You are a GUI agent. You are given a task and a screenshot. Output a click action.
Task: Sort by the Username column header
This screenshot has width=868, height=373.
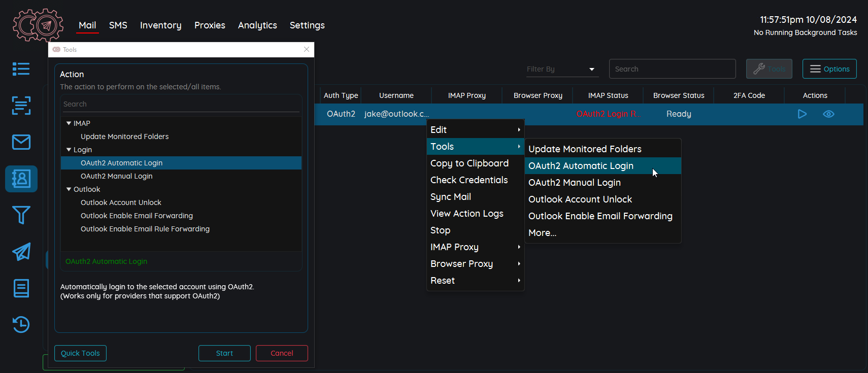click(x=396, y=95)
